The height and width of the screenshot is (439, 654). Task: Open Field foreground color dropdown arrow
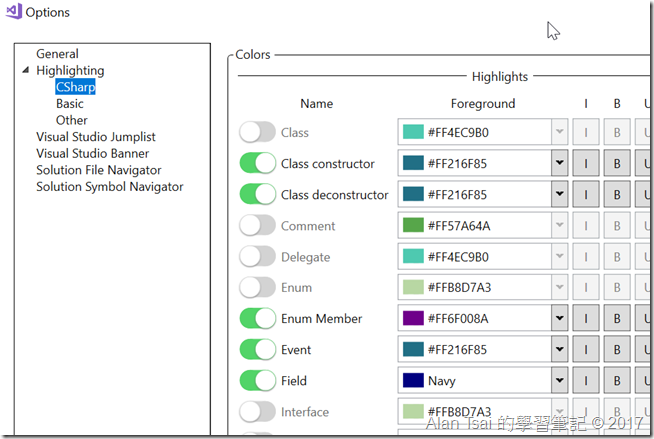pos(558,381)
